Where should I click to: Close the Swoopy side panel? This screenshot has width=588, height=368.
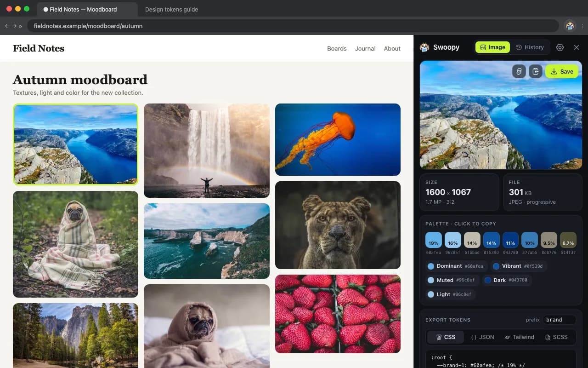click(577, 47)
